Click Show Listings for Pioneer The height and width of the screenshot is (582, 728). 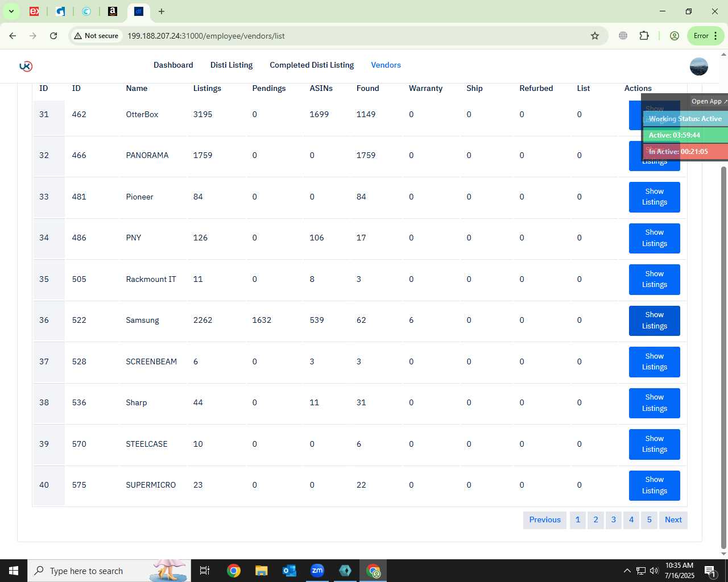(x=655, y=197)
